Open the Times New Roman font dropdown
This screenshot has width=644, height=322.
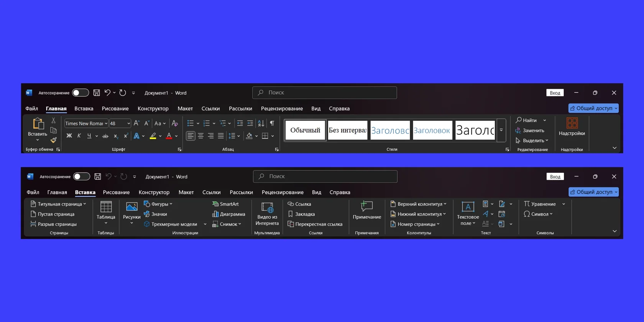[106, 123]
